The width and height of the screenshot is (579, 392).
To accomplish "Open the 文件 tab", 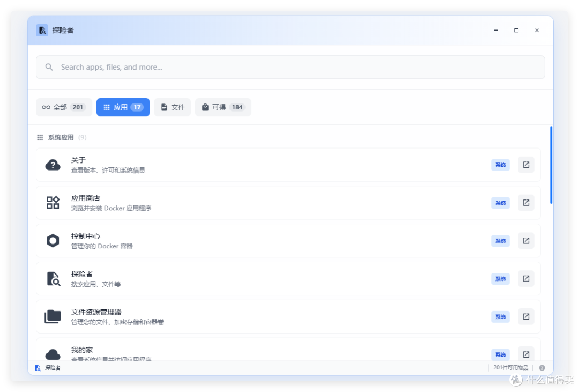I will point(173,107).
